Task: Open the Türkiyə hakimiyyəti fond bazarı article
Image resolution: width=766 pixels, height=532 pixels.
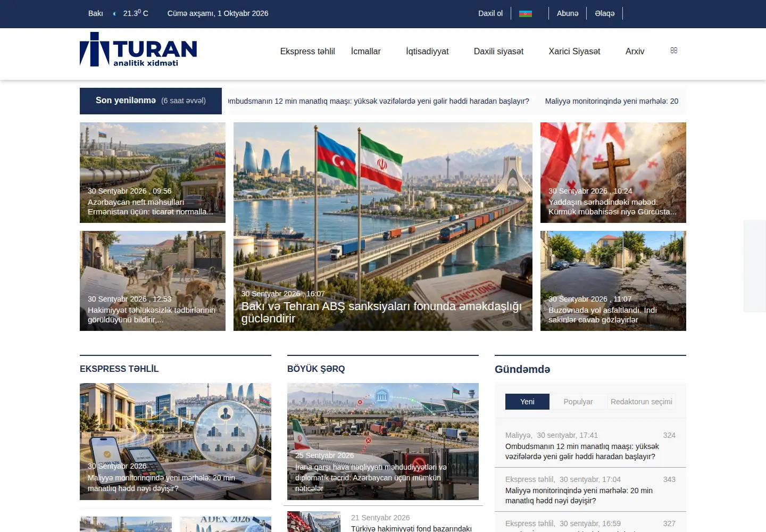Action: [411, 528]
